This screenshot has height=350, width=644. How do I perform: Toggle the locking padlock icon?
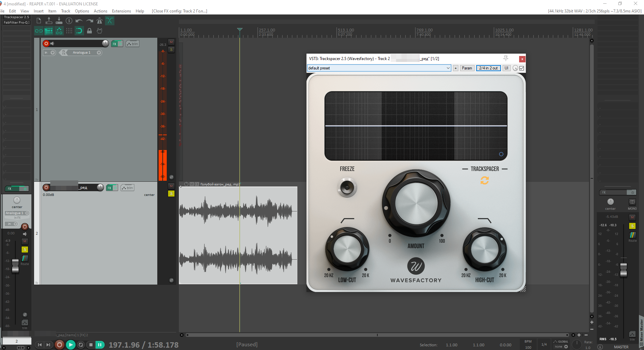pyautogui.click(x=89, y=31)
